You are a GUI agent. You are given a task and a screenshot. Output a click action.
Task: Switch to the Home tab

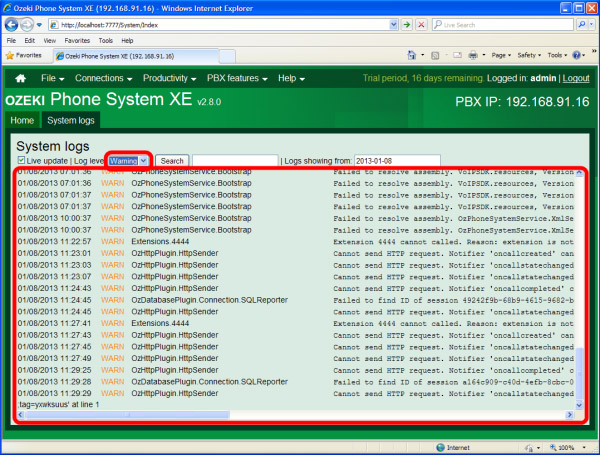22,121
